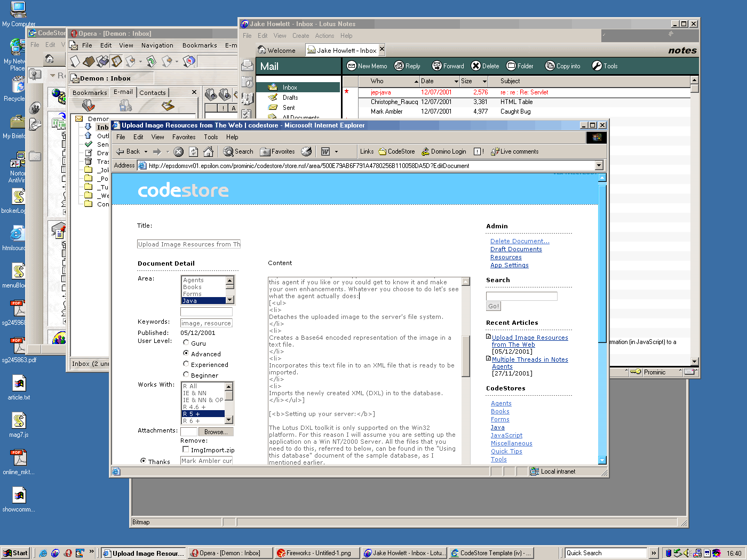Click the Go! search button
The width and height of the screenshot is (747, 560).
coord(494,306)
